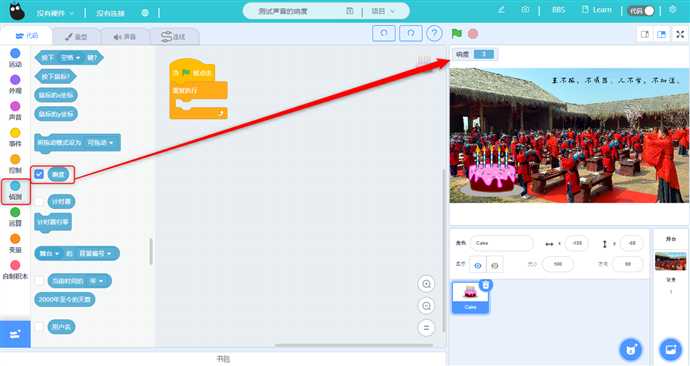The width and height of the screenshot is (690, 366).
Task: Open the globe language selector icon
Action: [x=145, y=13]
